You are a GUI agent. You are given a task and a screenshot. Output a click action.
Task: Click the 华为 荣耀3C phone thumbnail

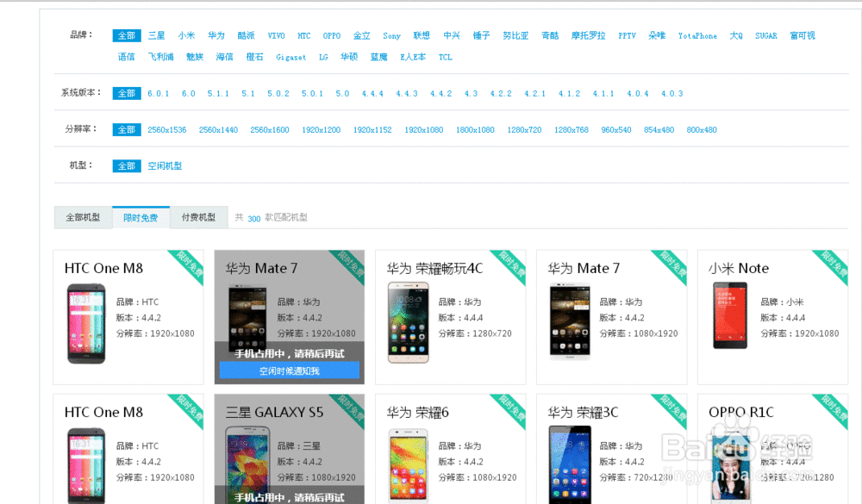click(570, 465)
